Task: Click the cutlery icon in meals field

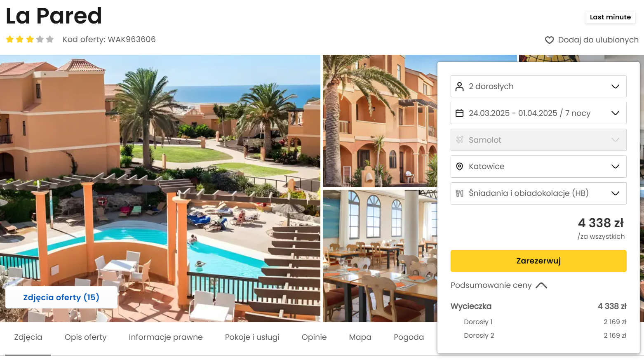Action: [460, 193]
